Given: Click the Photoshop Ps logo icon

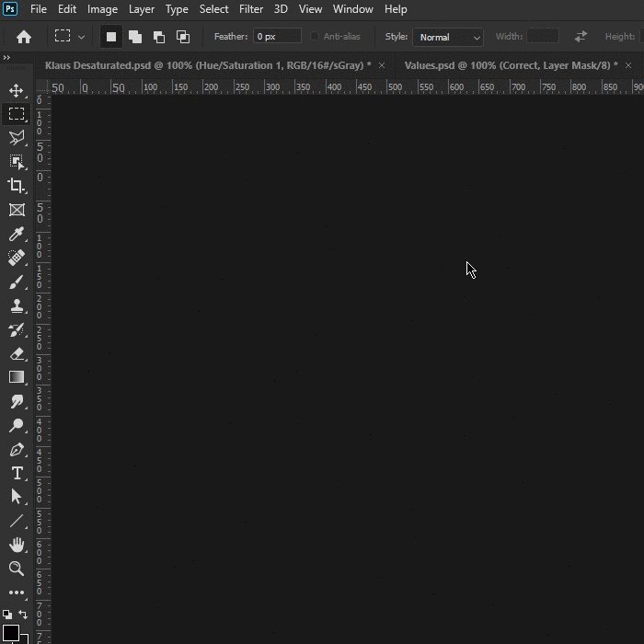Looking at the screenshot, I should (x=10, y=8).
